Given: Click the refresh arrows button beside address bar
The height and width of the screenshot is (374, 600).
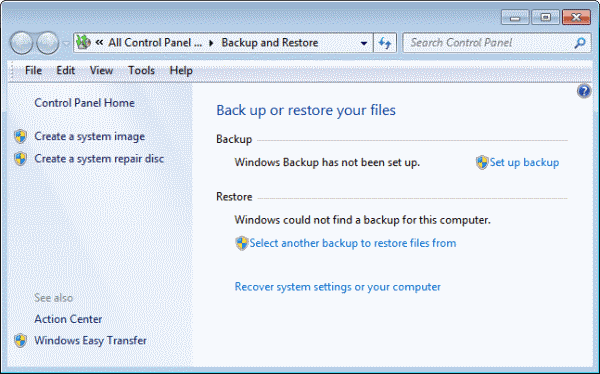Looking at the screenshot, I should [x=385, y=42].
